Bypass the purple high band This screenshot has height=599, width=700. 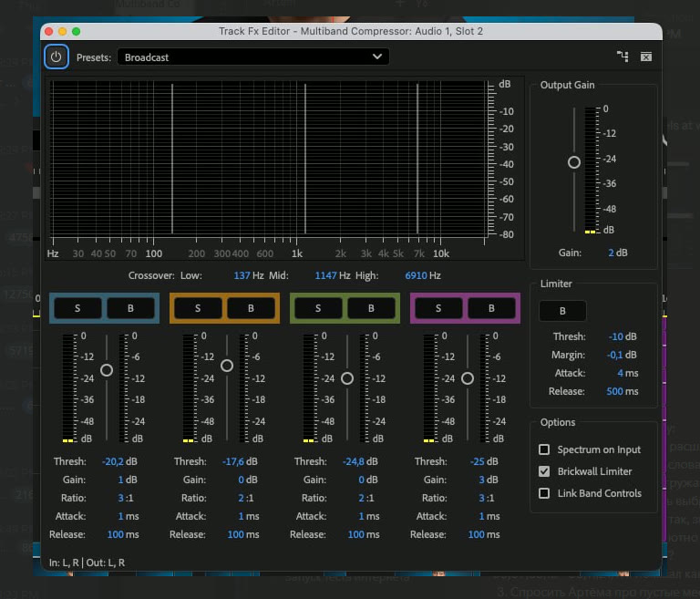[x=491, y=308]
